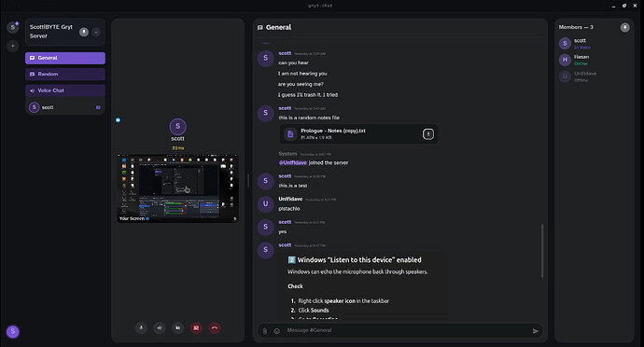
Task: Click 'I guess I'll trash it. I tried' message
Action: click(x=308, y=95)
